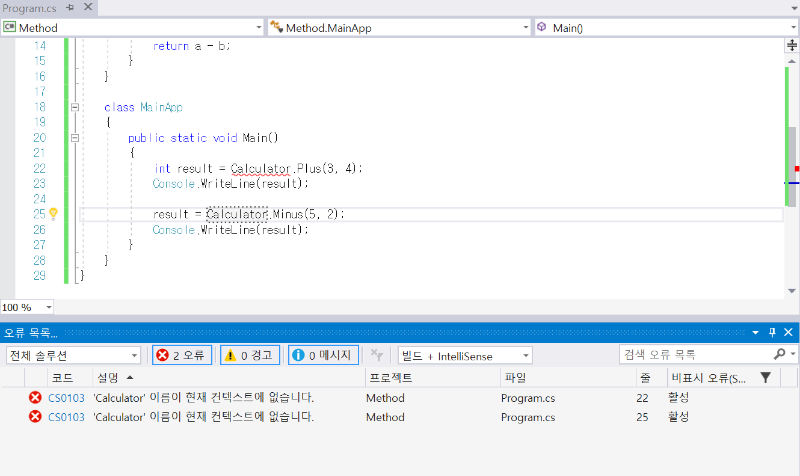Image resolution: width=800 pixels, height=476 pixels.
Task: Open the document tab list arrow
Action: pyautogui.click(x=794, y=8)
